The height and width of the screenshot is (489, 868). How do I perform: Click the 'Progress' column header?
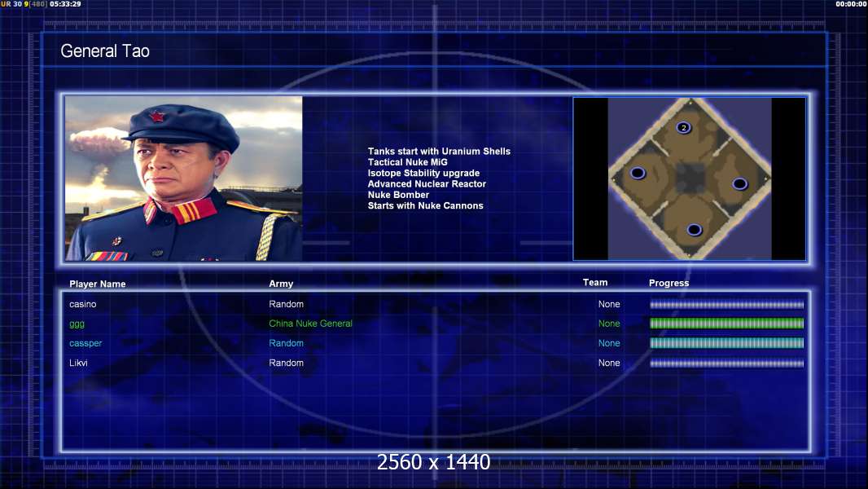pos(669,283)
